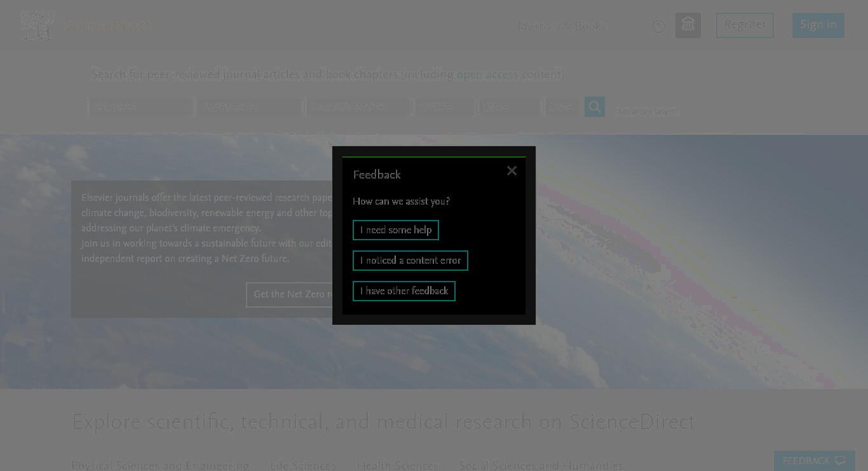Open Life Sciences section

[302, 466]
